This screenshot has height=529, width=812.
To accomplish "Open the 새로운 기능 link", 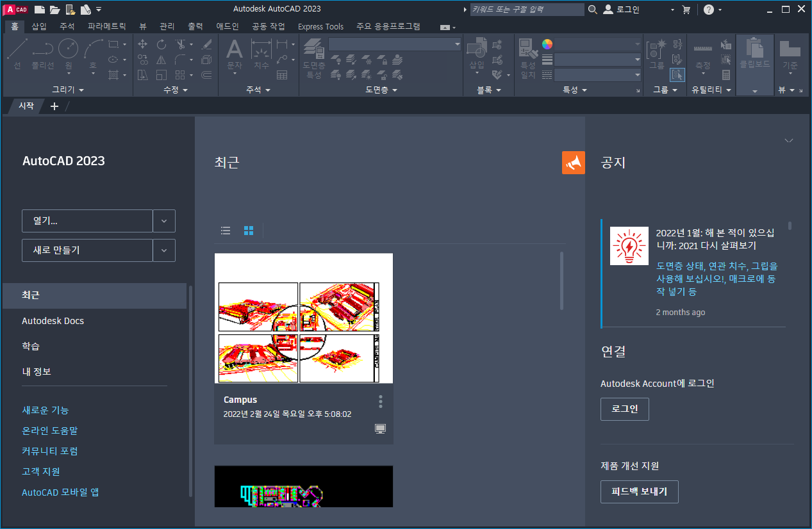I will click(46, 410).
